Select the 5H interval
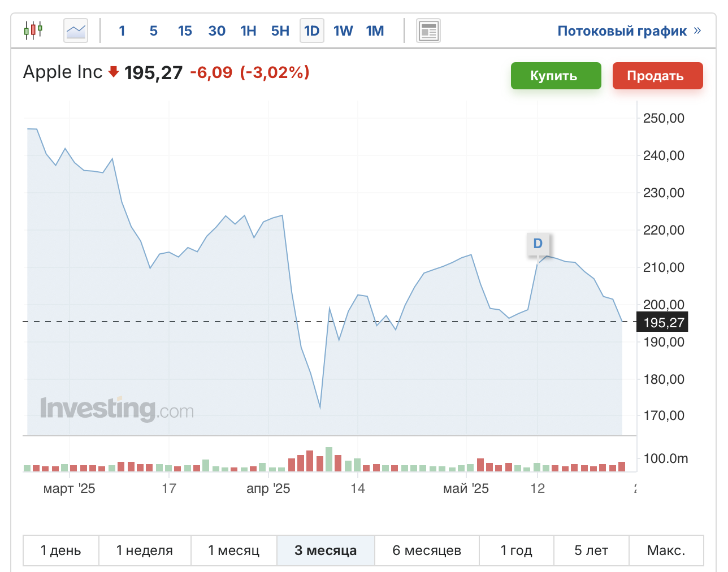This screenshot has width=728, height=572. [280, 31]
